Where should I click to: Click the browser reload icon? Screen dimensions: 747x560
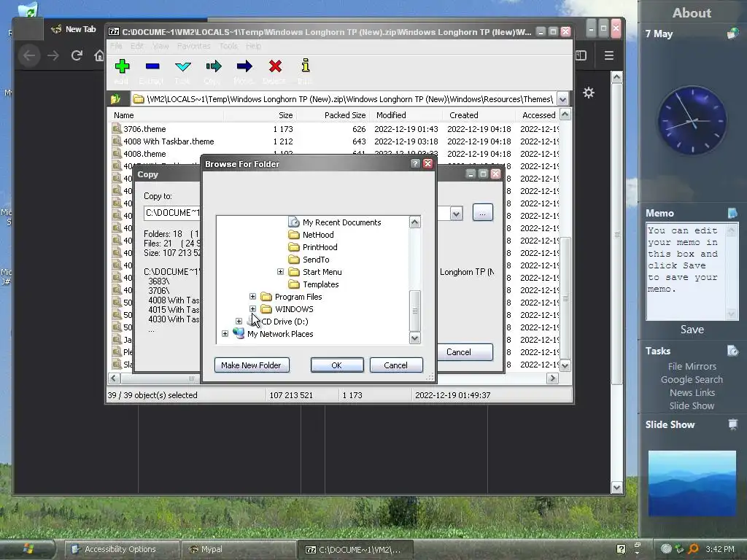pos(77,55)
